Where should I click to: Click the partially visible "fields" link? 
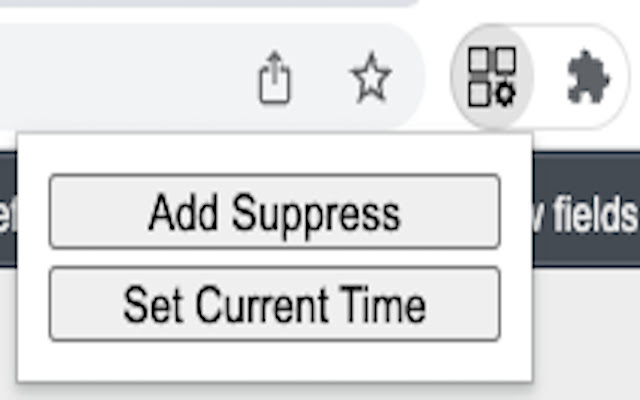point(592,212)
